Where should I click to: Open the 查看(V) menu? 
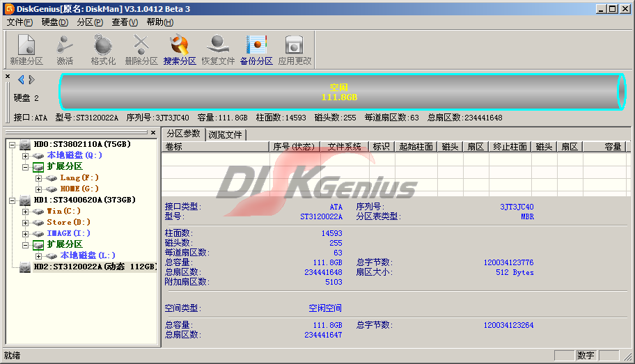(x=125, y=22)
